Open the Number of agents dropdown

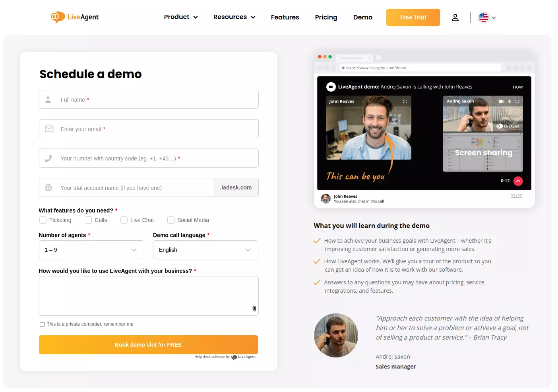[91, 250]
